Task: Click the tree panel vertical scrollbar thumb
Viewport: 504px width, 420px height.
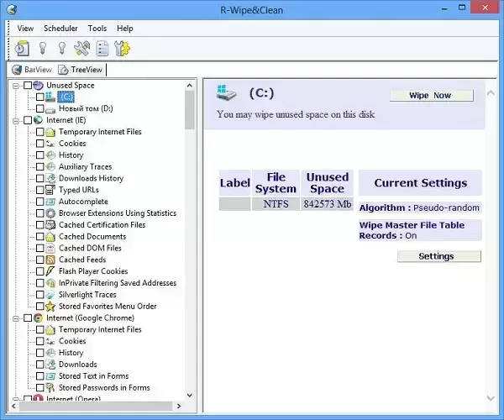Action: point(189,109)
